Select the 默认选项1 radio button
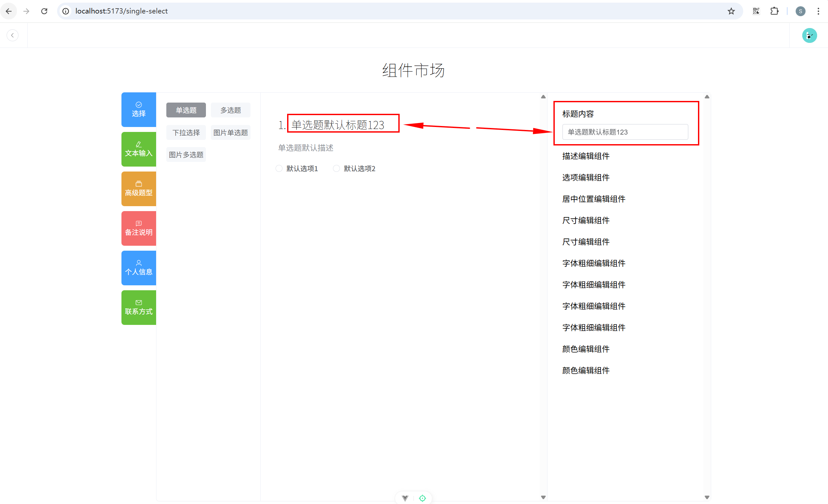This screenshot has height=504, width=828. 279,169
